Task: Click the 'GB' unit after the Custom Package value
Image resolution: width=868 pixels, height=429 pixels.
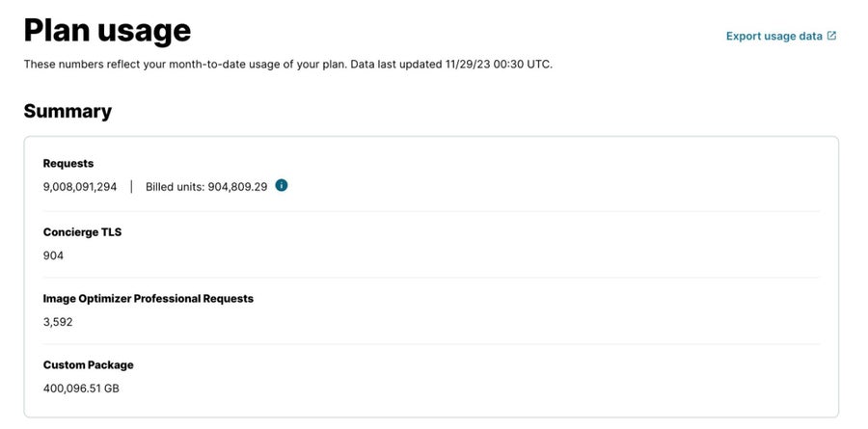Action: [112, 389]
